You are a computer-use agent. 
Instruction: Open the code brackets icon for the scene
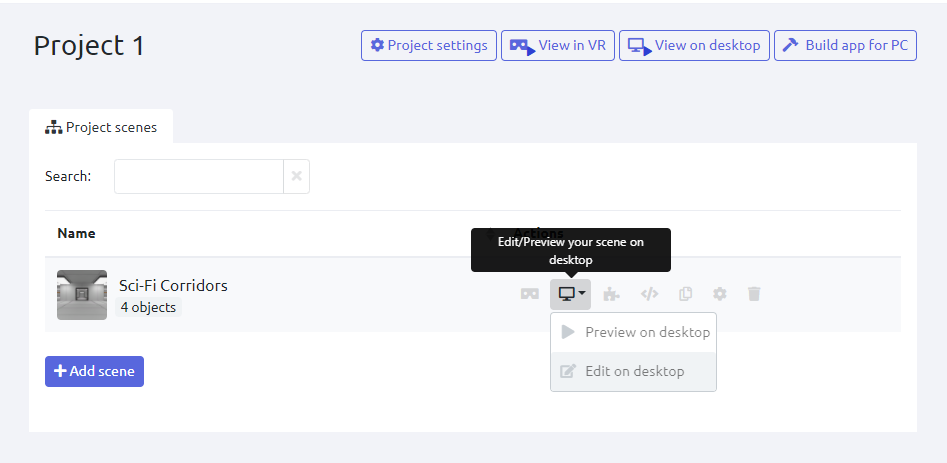tap(649, 294)
